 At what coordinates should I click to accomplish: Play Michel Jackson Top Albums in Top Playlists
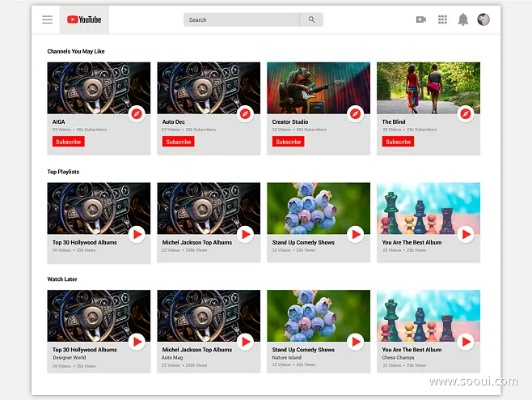[245, 234]
